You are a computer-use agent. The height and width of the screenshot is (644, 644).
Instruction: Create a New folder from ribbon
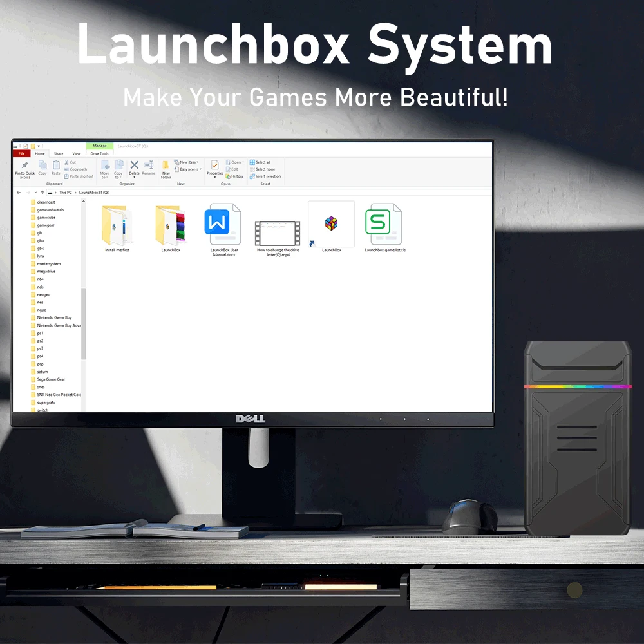166,169
